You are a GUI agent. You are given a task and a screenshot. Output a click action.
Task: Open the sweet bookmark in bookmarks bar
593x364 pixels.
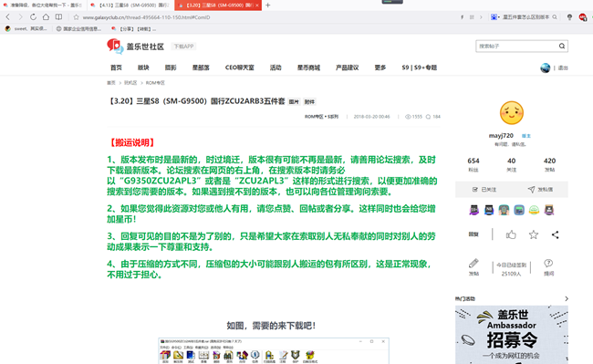pyautogui.click(x=26, y=28)
